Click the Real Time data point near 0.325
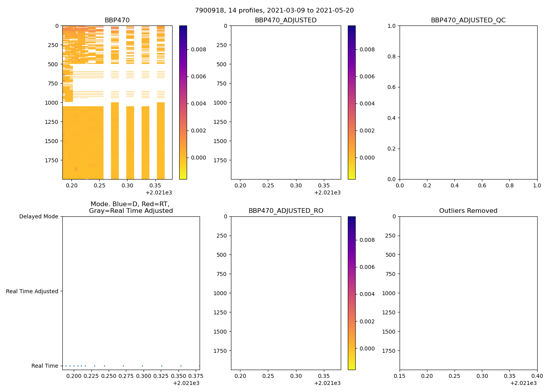 point(162,366)
